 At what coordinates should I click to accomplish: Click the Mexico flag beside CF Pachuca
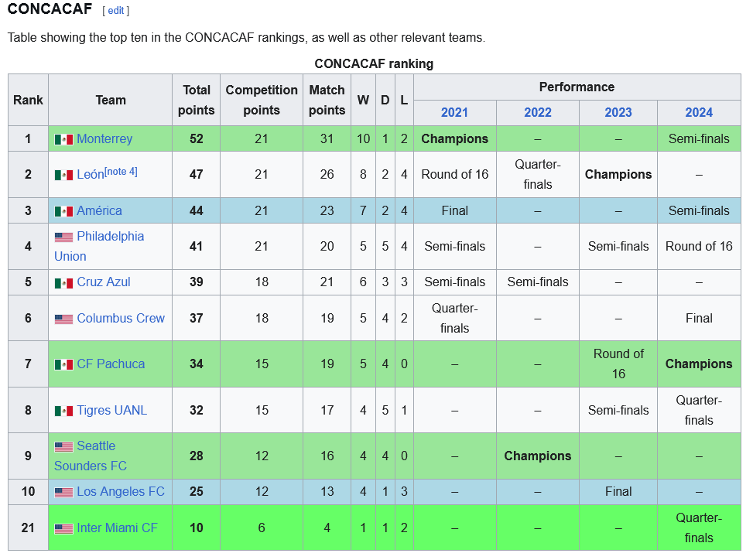63,364
